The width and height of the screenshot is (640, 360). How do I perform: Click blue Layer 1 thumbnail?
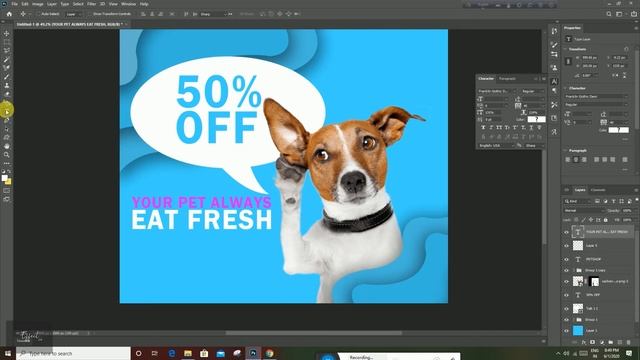pyautogui.click(x=578, y=330)
